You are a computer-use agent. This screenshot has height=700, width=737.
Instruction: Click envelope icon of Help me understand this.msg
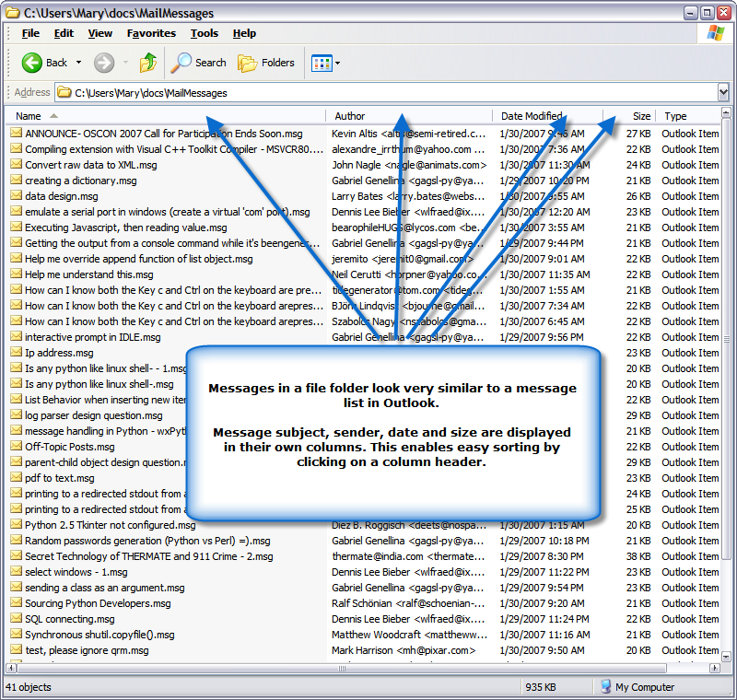tap(17, 274)
